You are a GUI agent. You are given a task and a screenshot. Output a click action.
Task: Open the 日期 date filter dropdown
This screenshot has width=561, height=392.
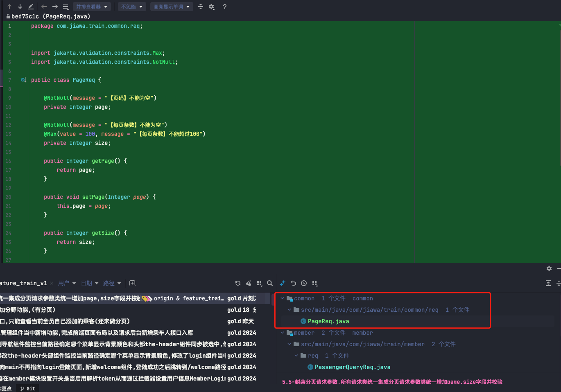click(90, 283)
